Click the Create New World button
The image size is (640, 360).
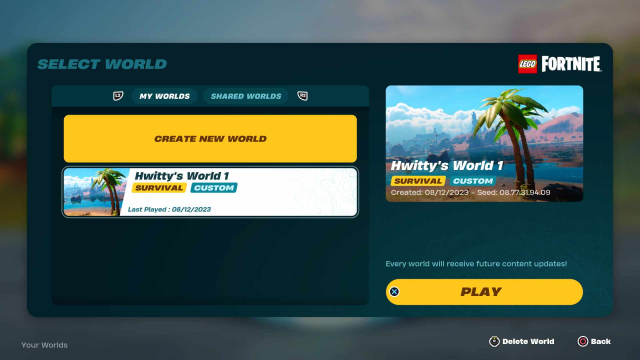click(210, 139)
